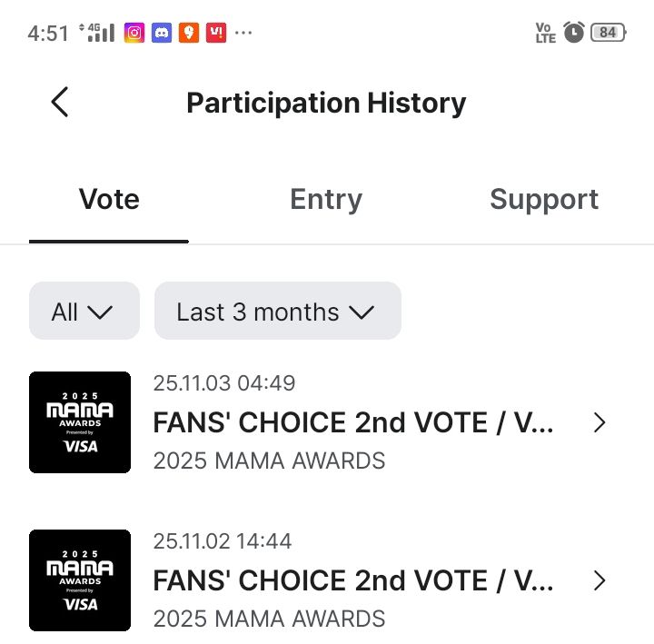This screenshot has width=654, height=644.
Task: Tap the second MAMA Awards thumbnail
Action: (80, 580)
